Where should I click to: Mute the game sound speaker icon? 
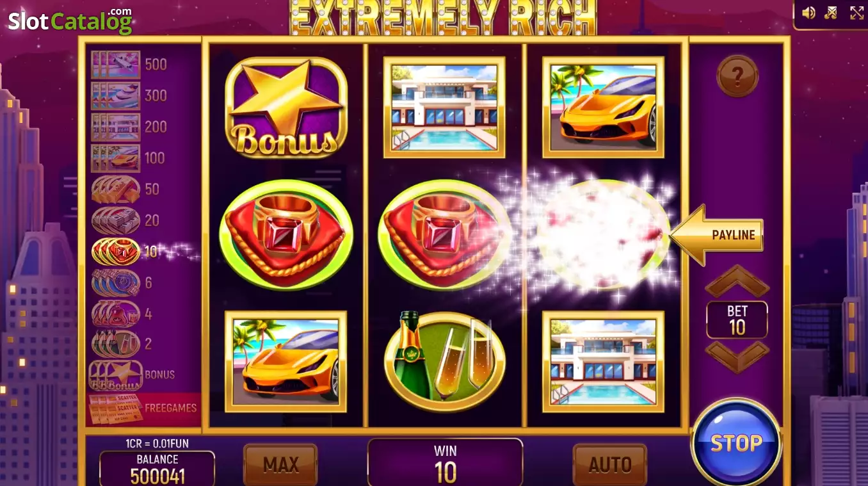point(808,13)
